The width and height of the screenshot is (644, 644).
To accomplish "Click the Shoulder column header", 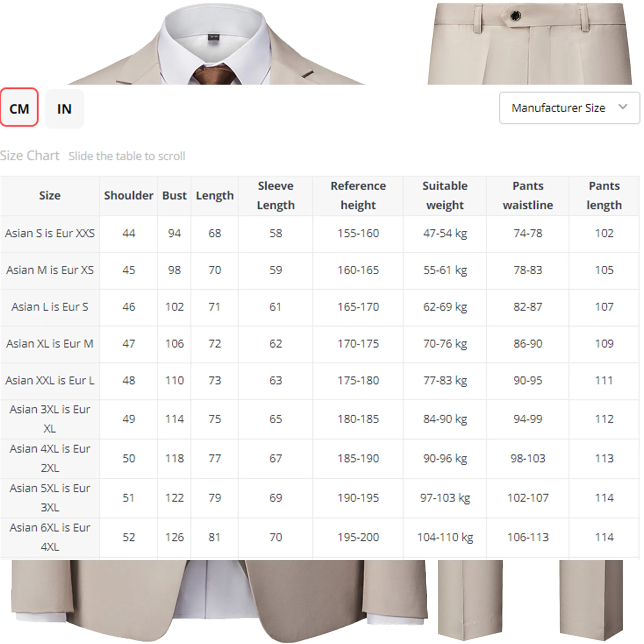I will 128,196.
